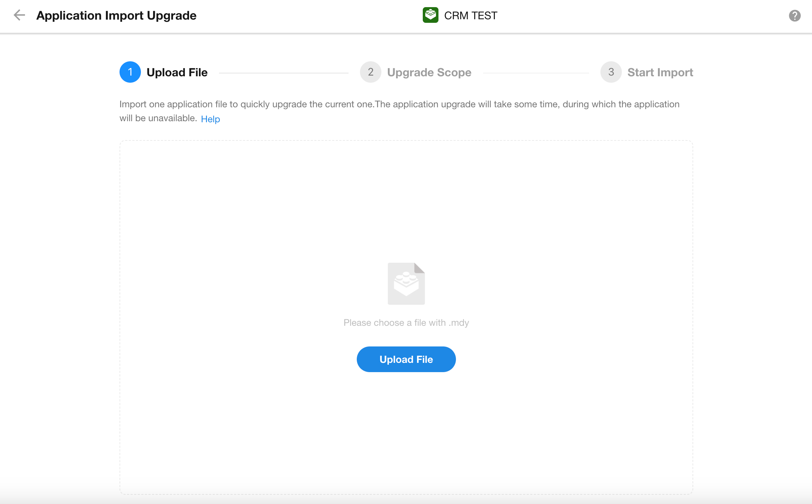This screenshot has width=812, height=504.
Task: Select the Upgrade Scope step label
Action: pos(429,72)
